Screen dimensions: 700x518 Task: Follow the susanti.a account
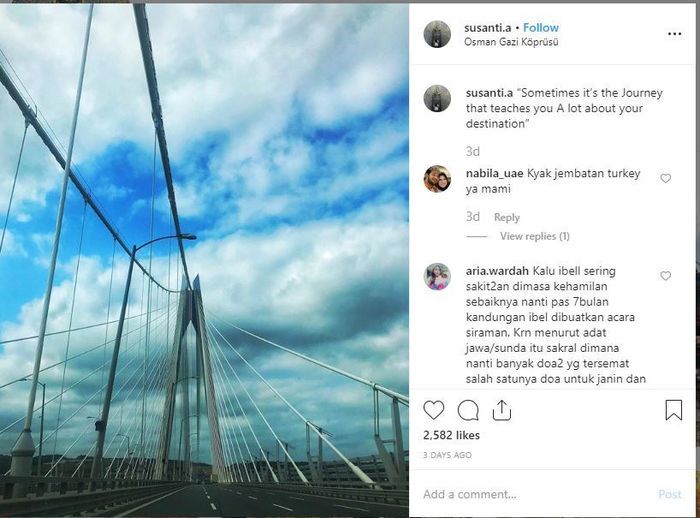(541, 28)
